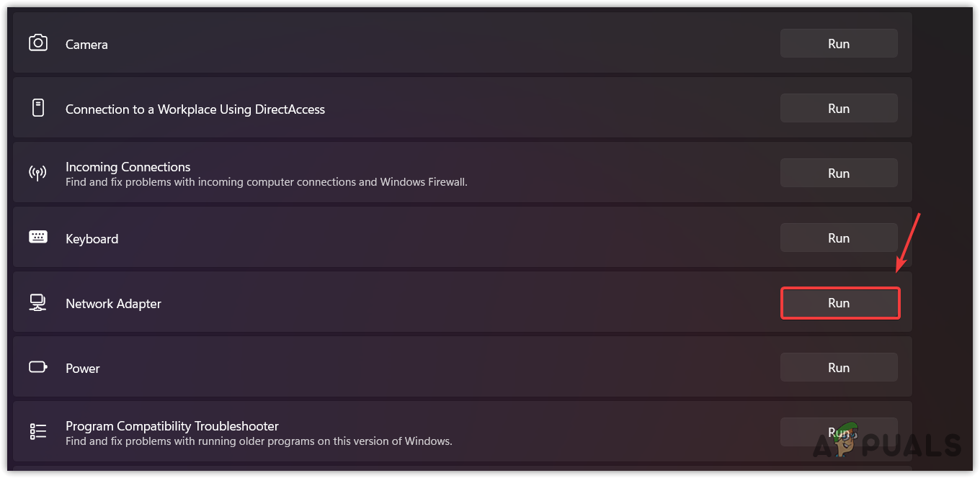Image resolution: width=980 pixels, height=478 pixels.
Task: Click Program Compatibility Troubleshooter description text
Action: [x=259, y=441]
